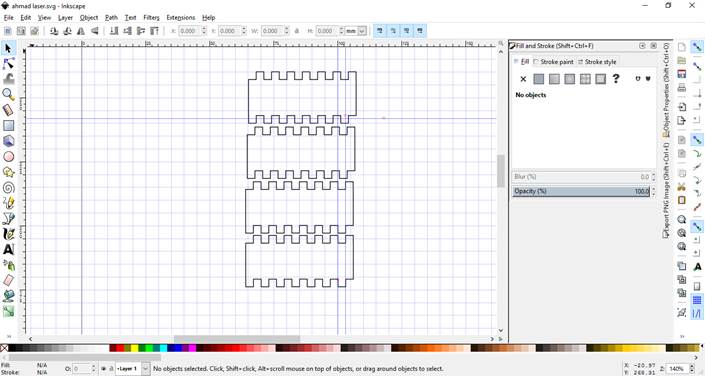Toggle page grid display icon
The image size is (705, 376).
(697, 300)
